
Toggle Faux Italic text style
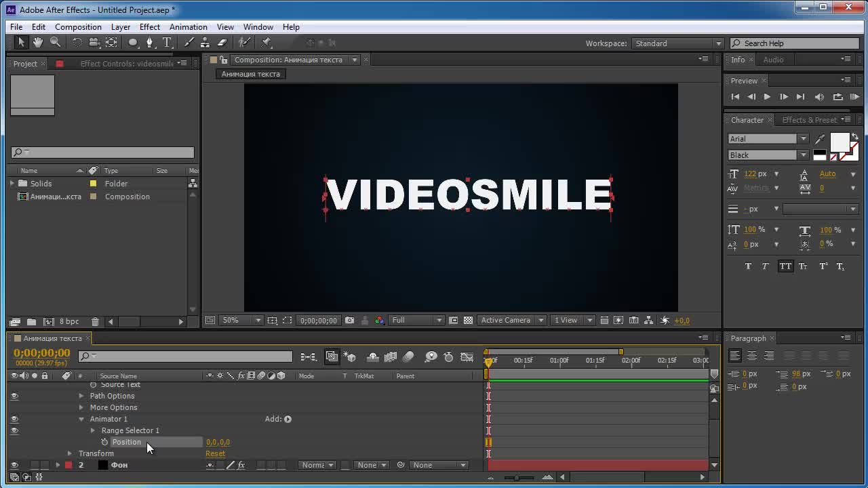pos(766,266)
